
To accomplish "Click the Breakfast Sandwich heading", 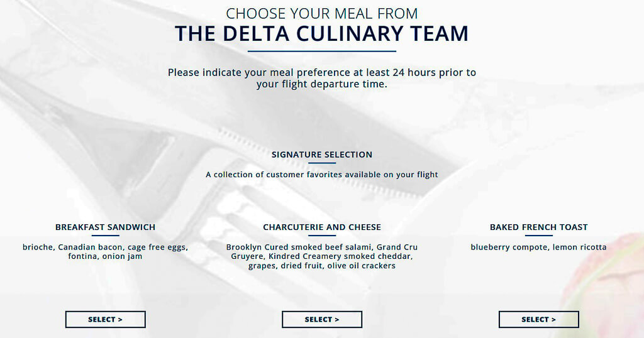I will (106, 227).
